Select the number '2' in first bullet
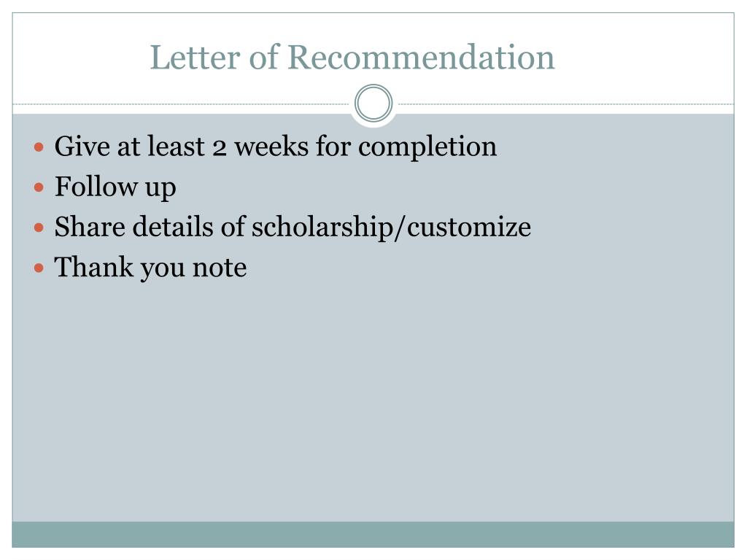747x560 pixels. (219, 147)
